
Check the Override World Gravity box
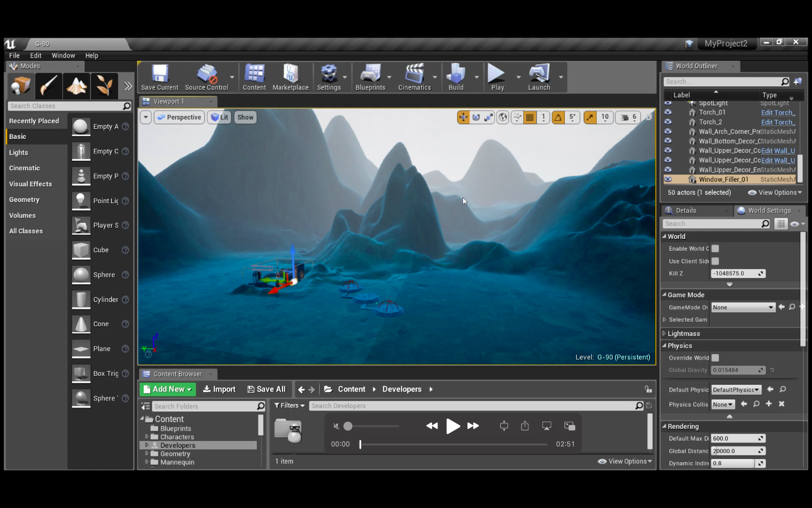(715, 357)
